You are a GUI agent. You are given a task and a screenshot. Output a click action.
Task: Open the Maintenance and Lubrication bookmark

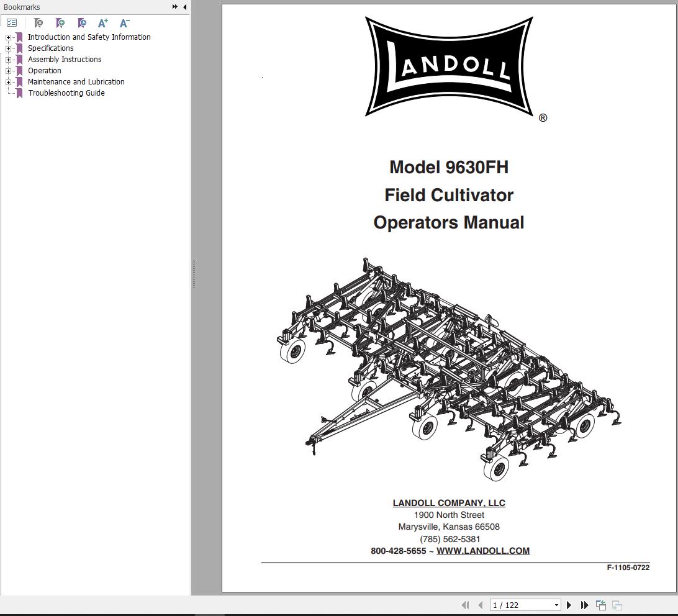[76, 81]
